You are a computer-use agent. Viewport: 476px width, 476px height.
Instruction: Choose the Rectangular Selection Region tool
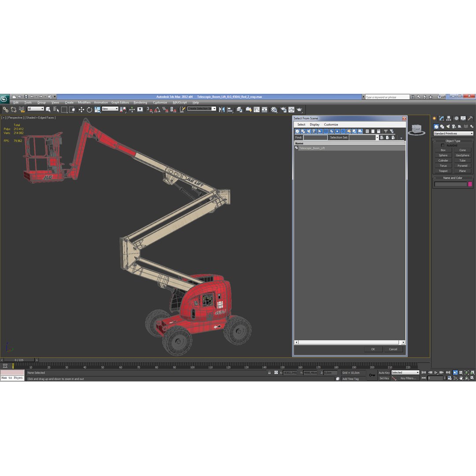click(64, 110)
